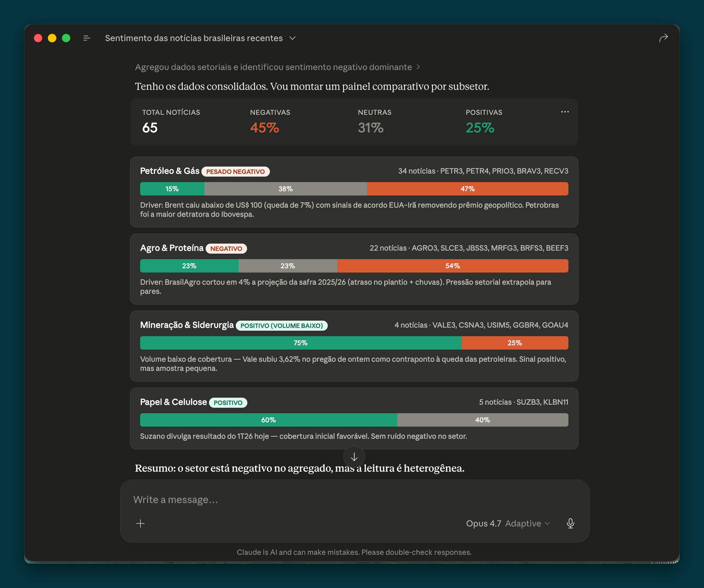Click the '5 notícias · SUZB3, KLBN11' ticker line

coord(523,402)
